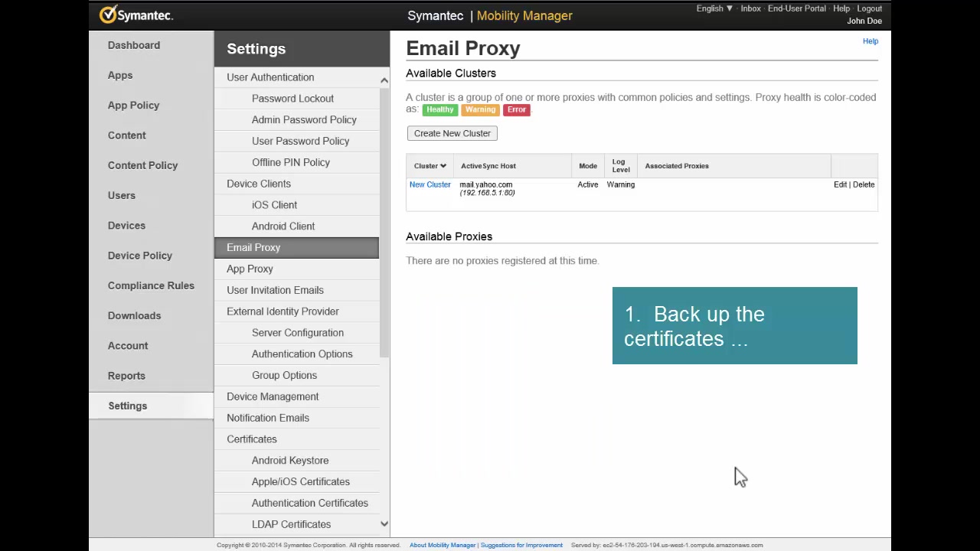Delete the New Cluster row
This screenshot has height=551, width=980.
pyautogui.click(x=864, y=184)
